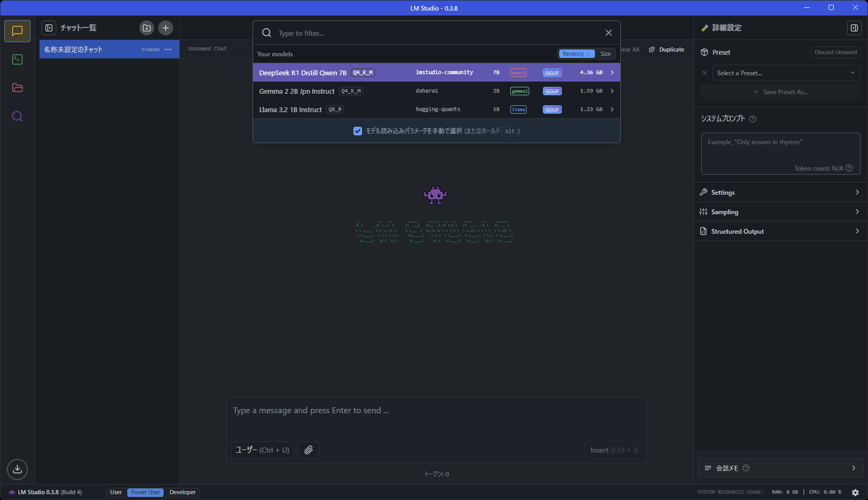Open the 名称未設定のチャット chat
The width and height of the screenshot is (868, 500).
point(109,49)
